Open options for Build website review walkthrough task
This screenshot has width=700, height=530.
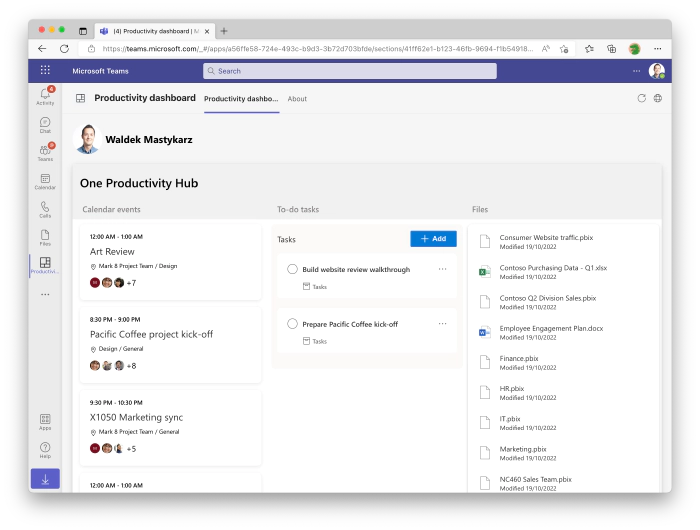[442, 269]
